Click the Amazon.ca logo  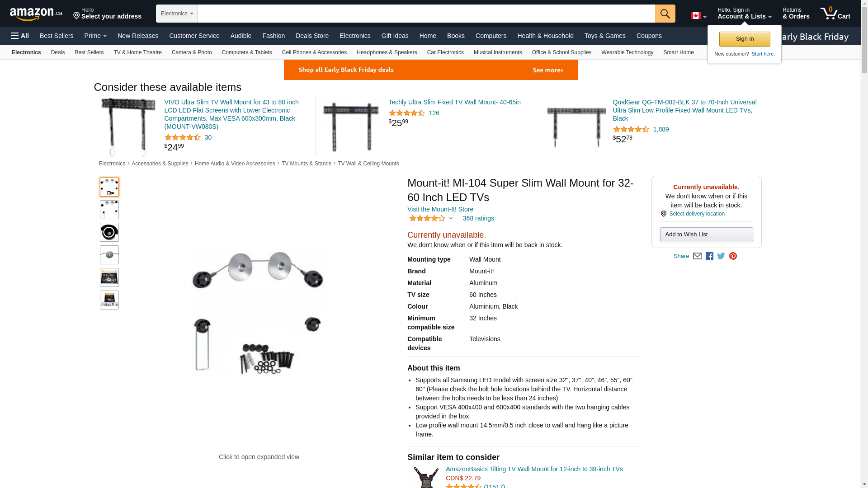tap(36, 14)
